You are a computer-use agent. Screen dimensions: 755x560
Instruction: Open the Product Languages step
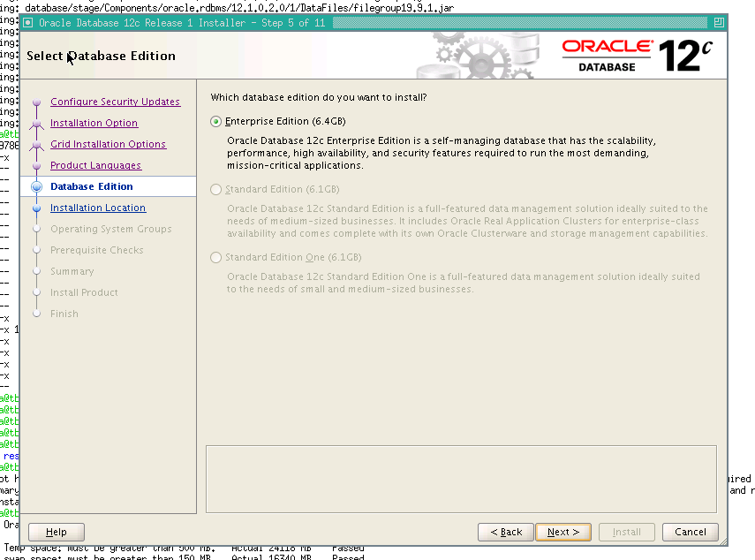pos(95,165)
